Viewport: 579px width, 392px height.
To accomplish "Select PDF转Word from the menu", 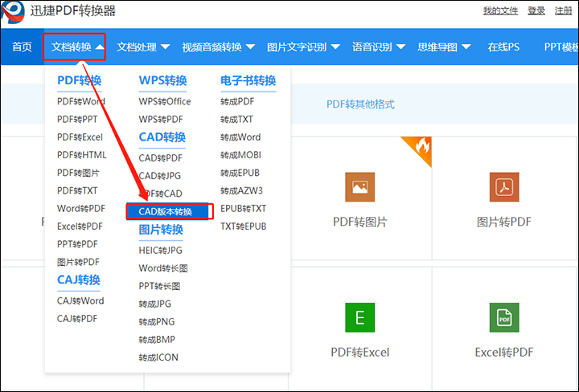I will coord(81,101).
